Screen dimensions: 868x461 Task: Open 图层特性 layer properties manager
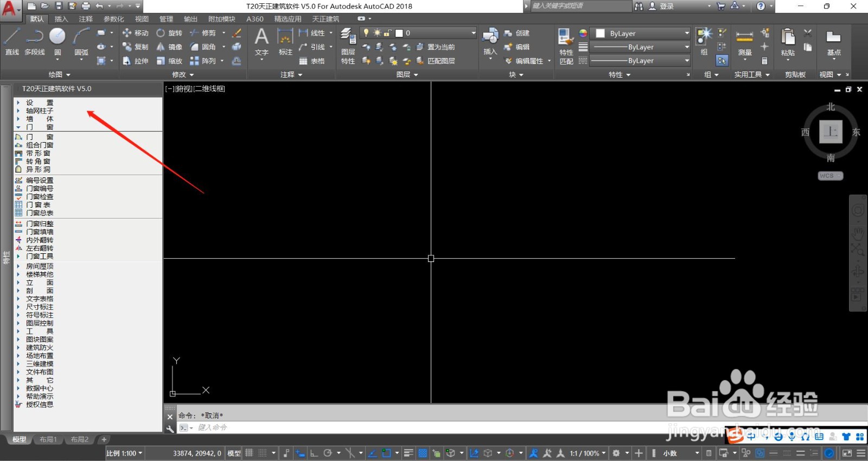pos(348,46)
